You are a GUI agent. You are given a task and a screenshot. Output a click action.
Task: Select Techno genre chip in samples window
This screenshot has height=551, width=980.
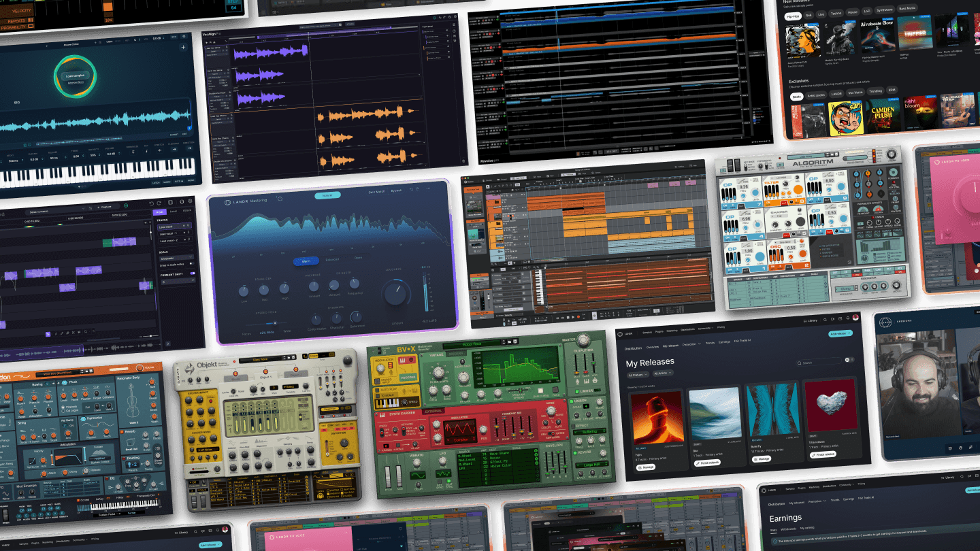point(836,13)
